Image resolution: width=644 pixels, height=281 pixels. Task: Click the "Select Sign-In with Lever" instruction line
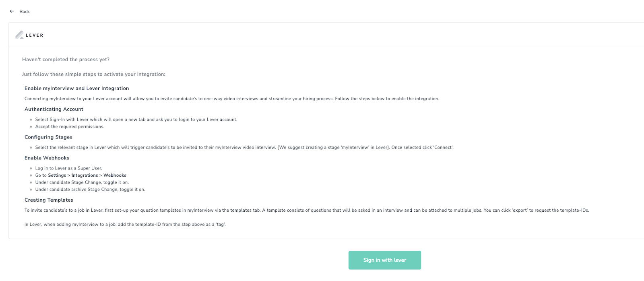tap(136, 120)
